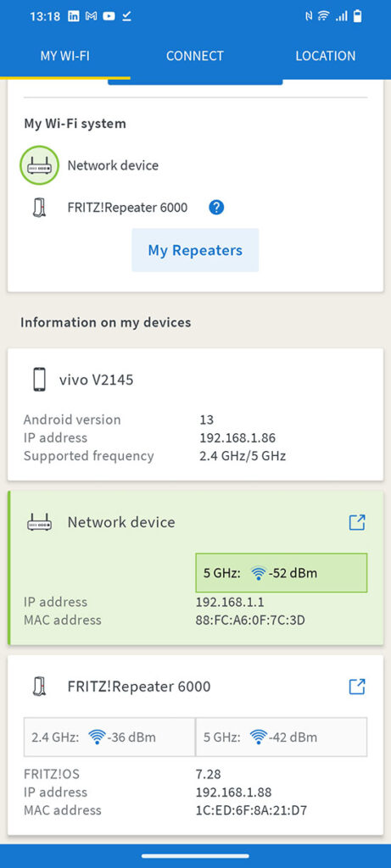Image resolution: width=391 pixels, height=868 pixels.
Task: Tap the repeater icon in My Wi-Fi system
Action: [39, 209]
